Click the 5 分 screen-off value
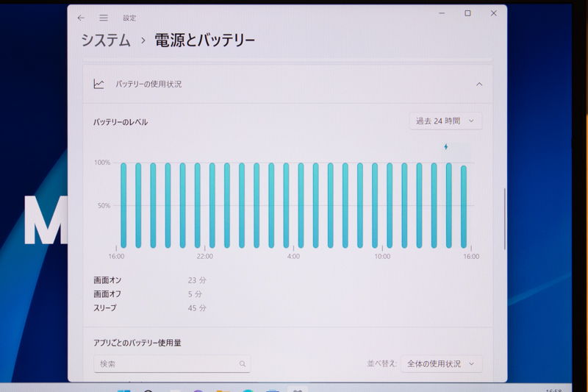Screen dimensions: 588x392 point(195,294)
